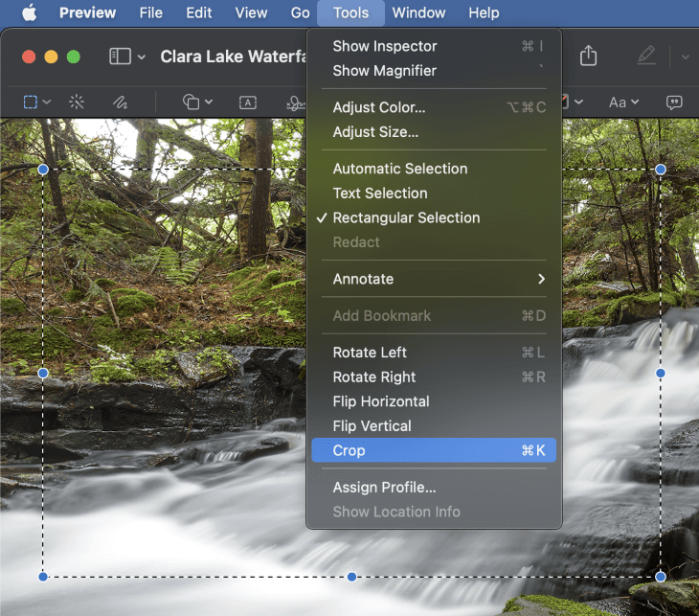Choose Show Inspector
This screenshot has width=699, height=616.
coord(434,46)
